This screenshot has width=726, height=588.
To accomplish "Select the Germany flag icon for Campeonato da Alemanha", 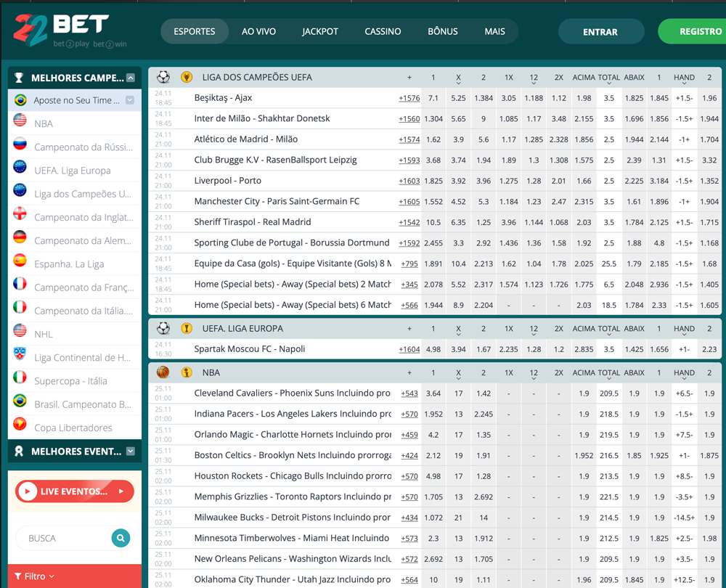I will point(20,237).
